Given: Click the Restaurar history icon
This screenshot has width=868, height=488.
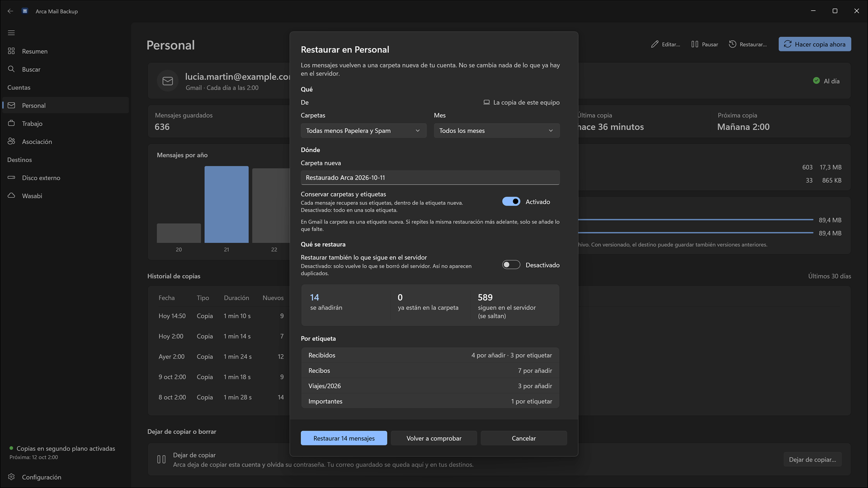Looking at the screenshot, I should pos(732,44).
